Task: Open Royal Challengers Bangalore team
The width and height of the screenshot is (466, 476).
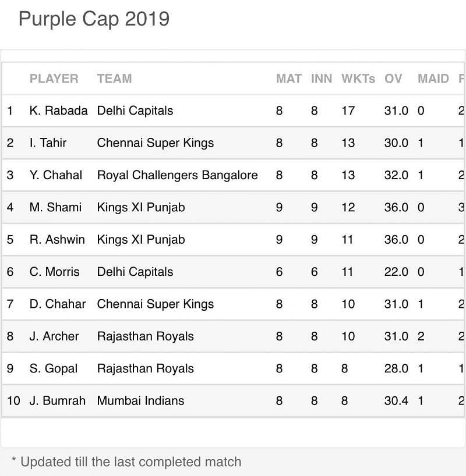Action: point(177,175)
